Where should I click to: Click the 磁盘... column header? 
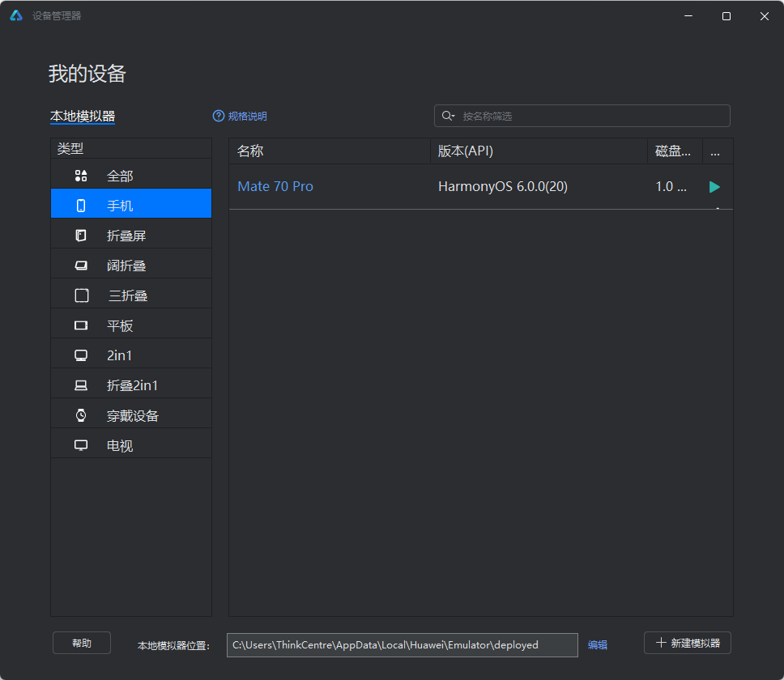(x=675, y=151)
